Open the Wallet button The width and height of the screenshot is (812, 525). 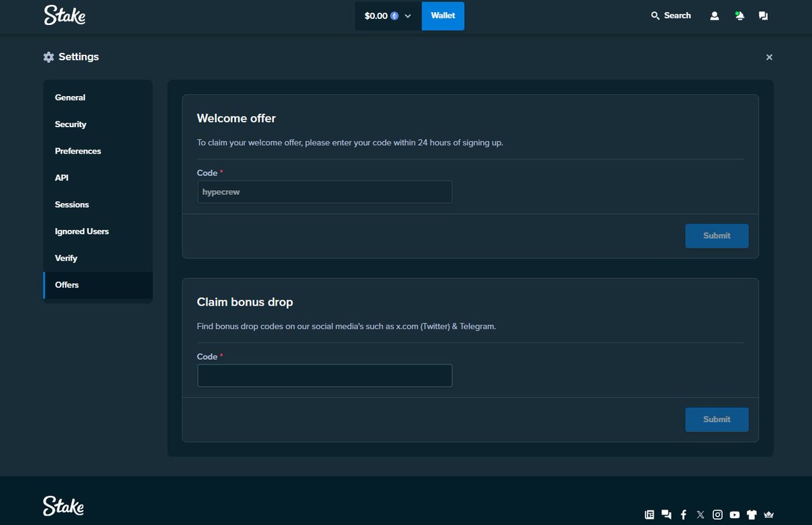click(x=443, y=16)
